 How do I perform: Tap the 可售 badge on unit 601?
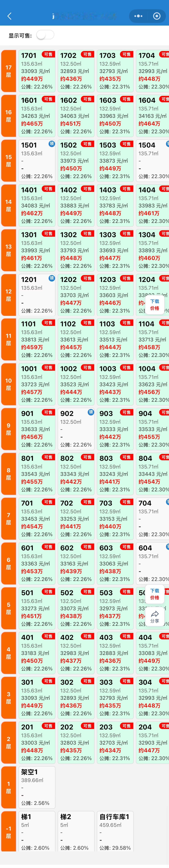48,547
